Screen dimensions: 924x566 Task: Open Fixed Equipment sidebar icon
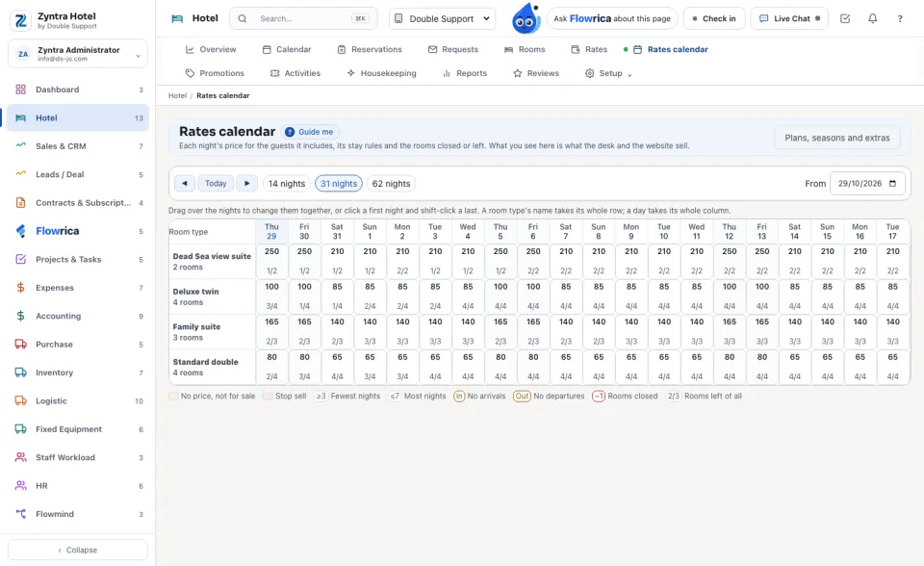tap(20, 428)
